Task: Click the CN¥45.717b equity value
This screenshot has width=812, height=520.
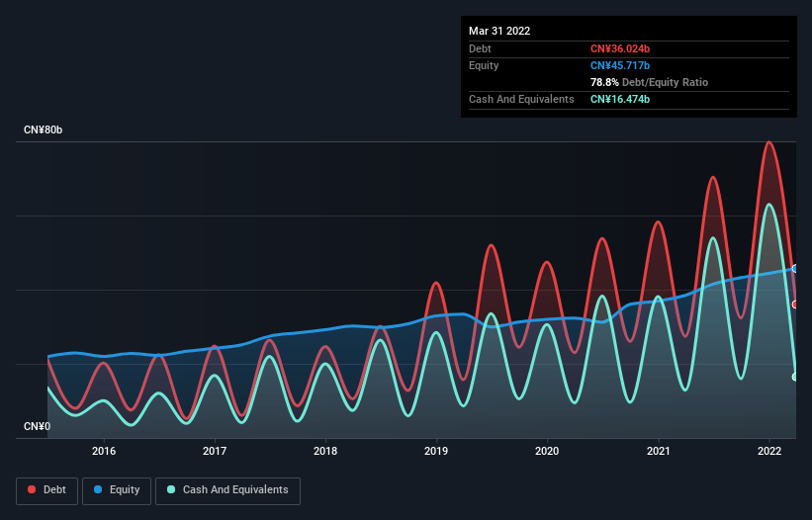Action: [620, 65]
